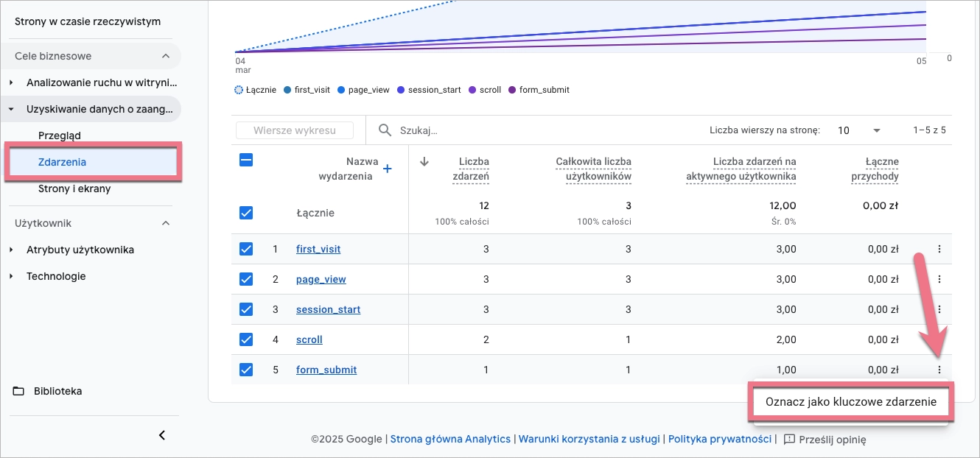The width and height of the screenshot is (980, 458).
Task: Expand the Technologie tree item
Action: click(x=11, y=276)
